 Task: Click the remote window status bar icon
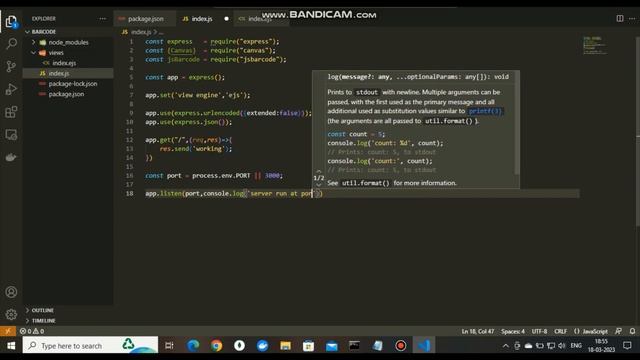(8, 331)
